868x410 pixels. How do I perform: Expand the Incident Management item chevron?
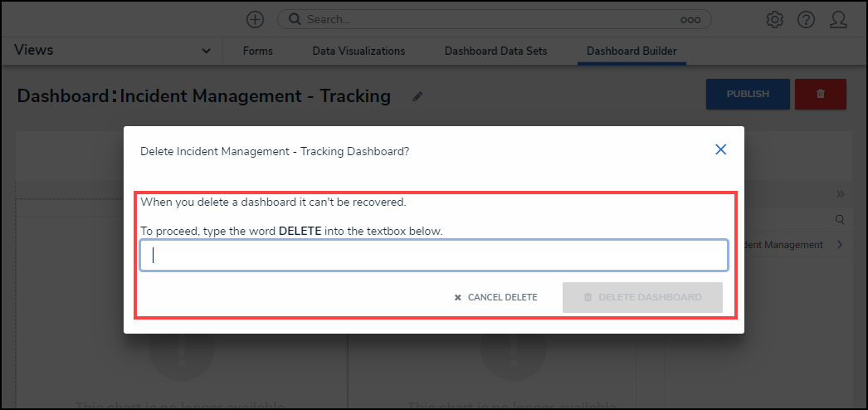tap(839, 245)
